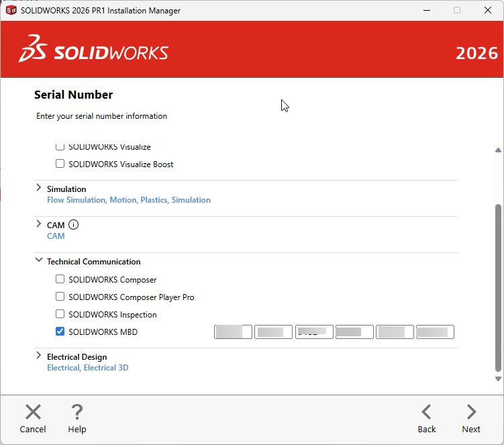504x445 pixels.
Task: Click the CAM info icon
Action: pos(73,224)
